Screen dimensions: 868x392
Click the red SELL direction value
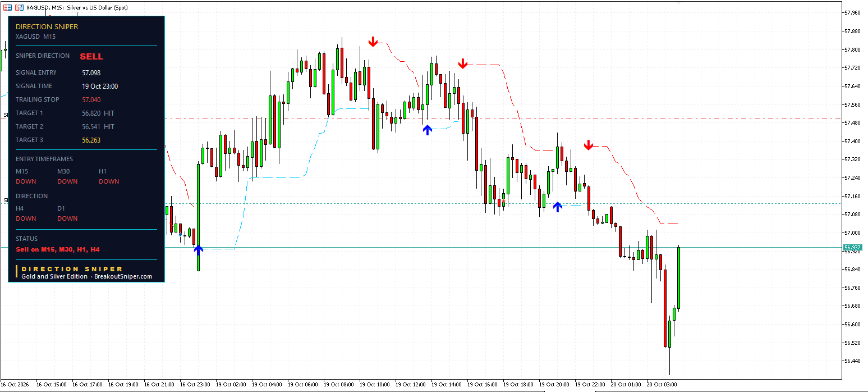(91, 56)
